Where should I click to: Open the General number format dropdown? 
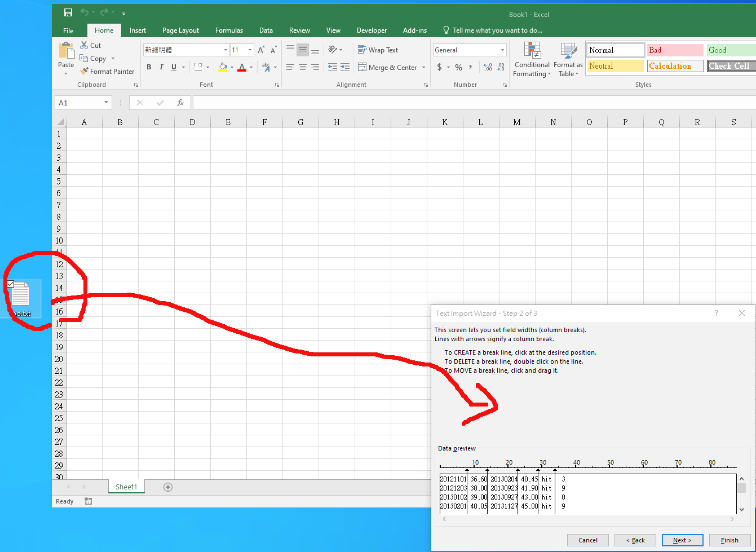tap(502, 50)
